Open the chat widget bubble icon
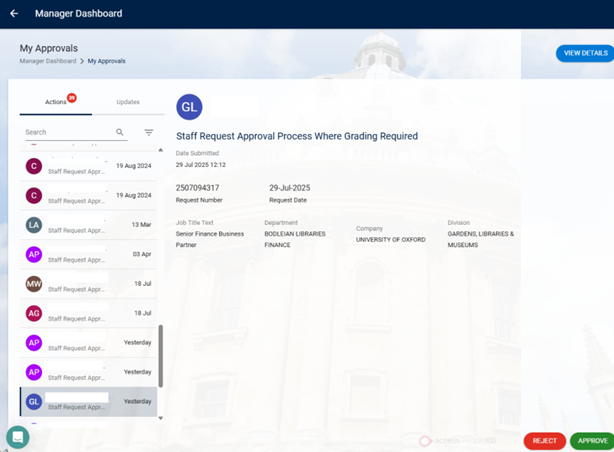 point(17,437)
